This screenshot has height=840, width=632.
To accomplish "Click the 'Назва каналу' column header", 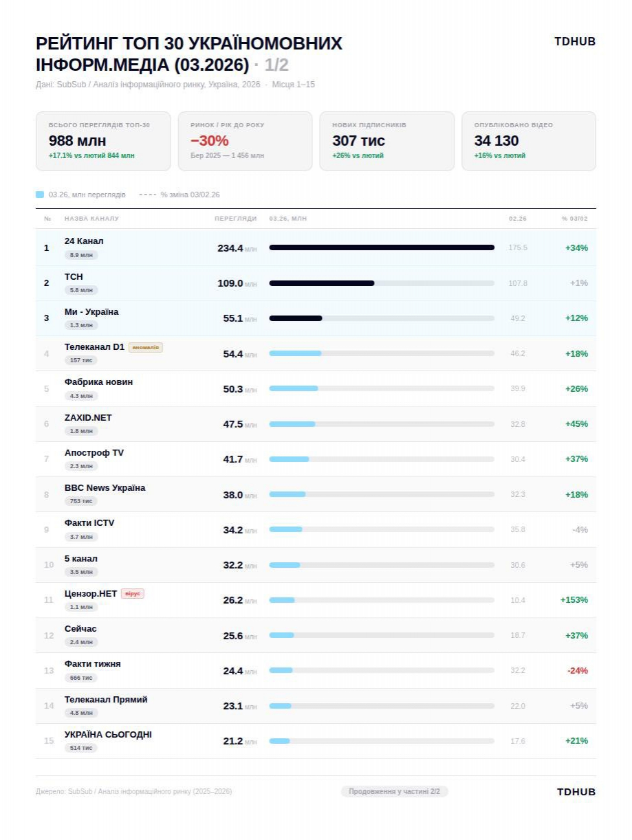I will tap(91, 219).
